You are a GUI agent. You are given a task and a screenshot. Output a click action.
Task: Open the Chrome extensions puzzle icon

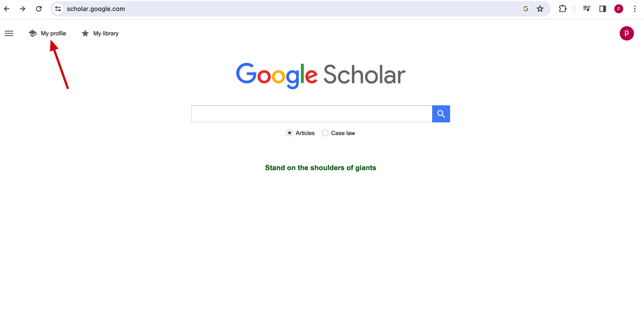pyautogui.click(x=563, y=9)
